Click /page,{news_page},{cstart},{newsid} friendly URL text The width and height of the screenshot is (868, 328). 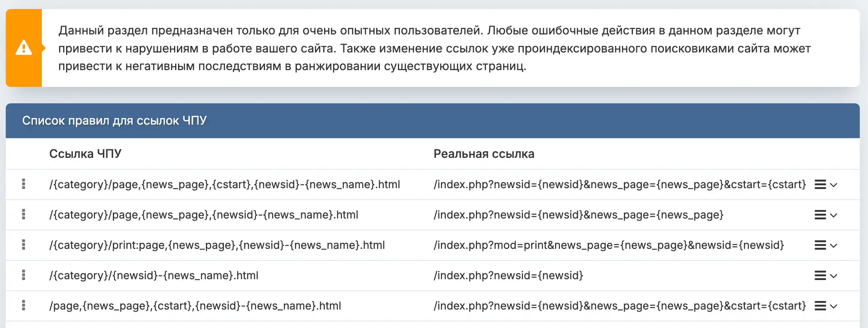[195, 306]
